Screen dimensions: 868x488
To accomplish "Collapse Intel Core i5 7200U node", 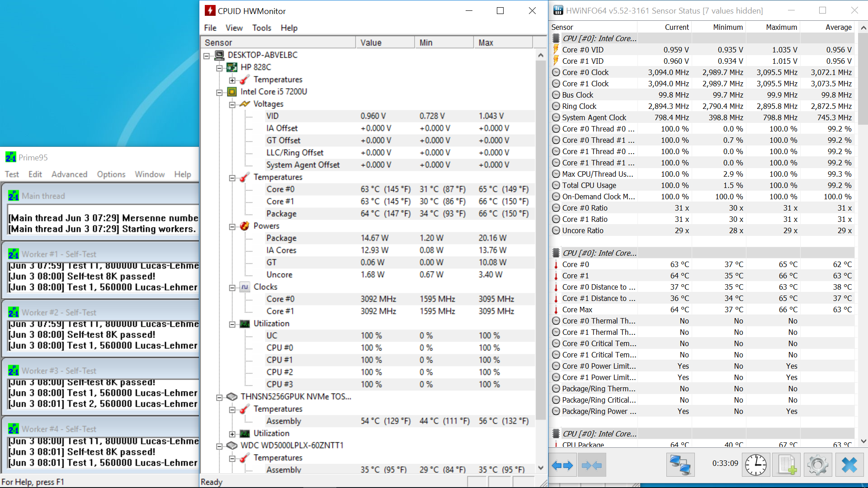I will pyautogui.click(x=219, y=92).
